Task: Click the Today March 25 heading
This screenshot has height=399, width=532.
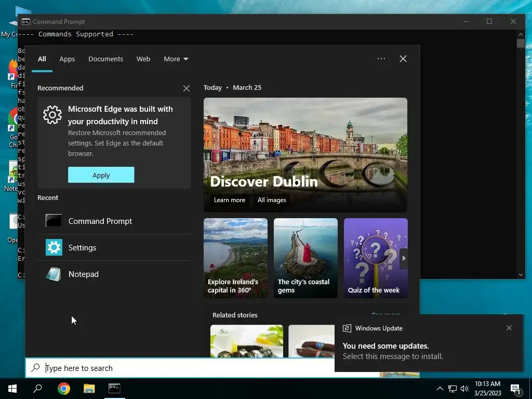Action: tap(232, 87)
